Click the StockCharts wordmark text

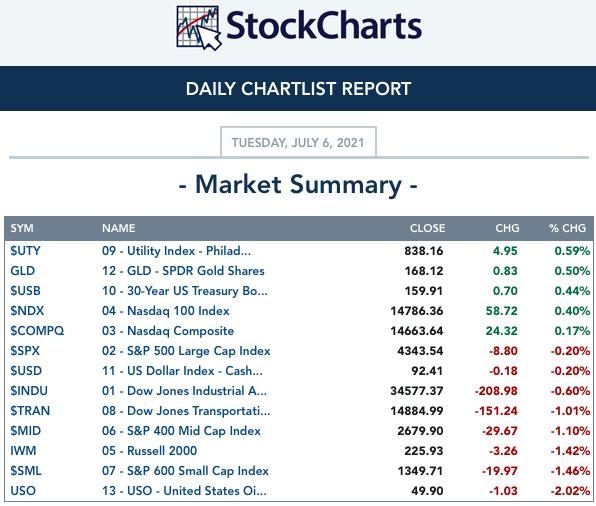tap(324, 26)
